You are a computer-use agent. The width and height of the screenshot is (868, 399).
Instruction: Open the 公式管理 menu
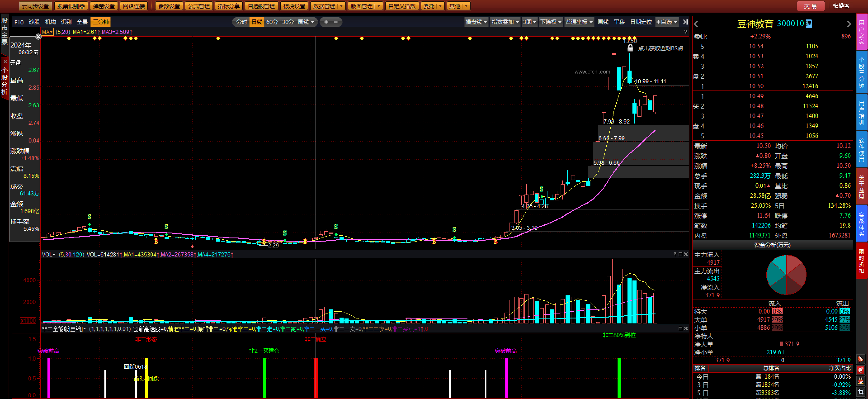199,6
